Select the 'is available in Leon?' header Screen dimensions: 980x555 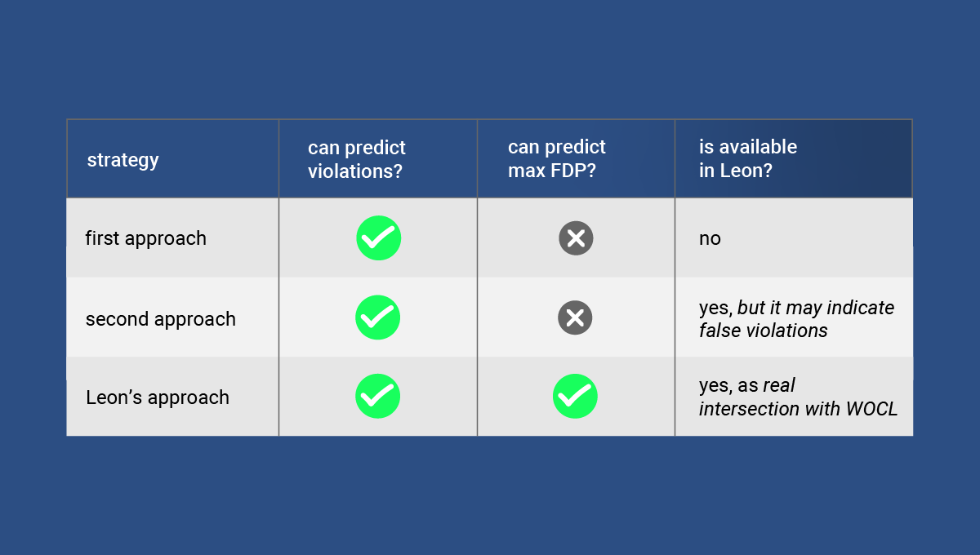(x=748, y=159)
